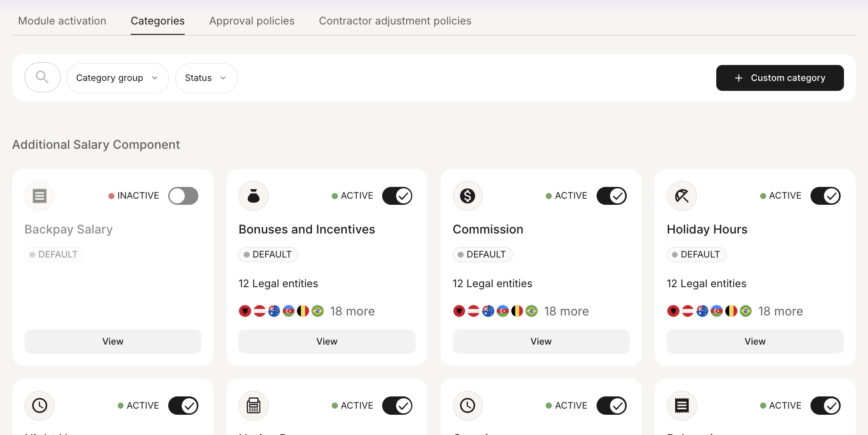Turn off the Commission toggle
This screenshot has height=435, width=868.
tap(612, 196)
